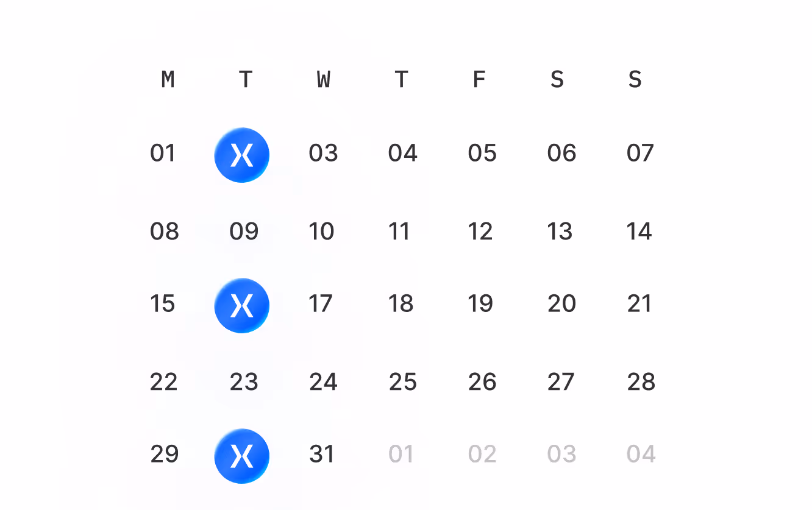Select the blue X marker in the third week
Image resolution: width=812 pixels, height=510 pixels.
coord(242,305)
